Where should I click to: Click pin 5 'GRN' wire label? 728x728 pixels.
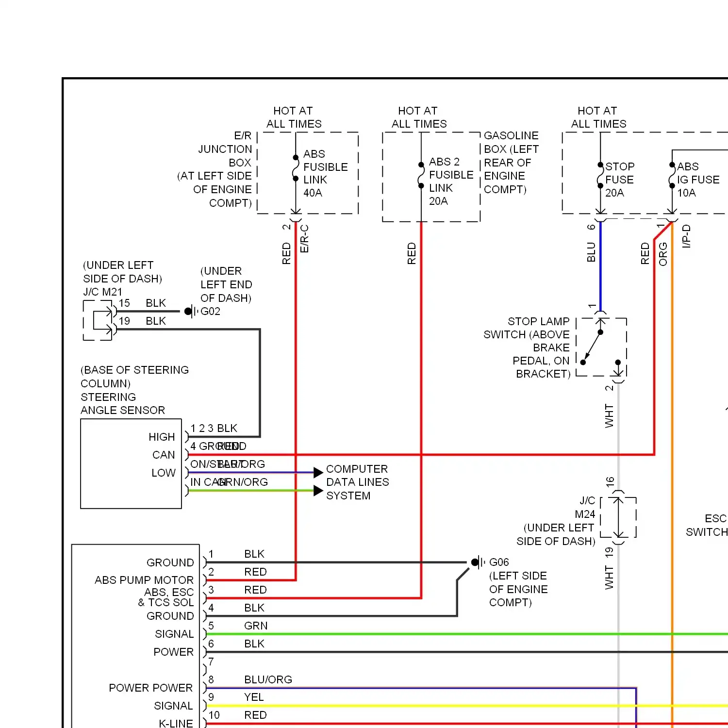pos(256,626)
